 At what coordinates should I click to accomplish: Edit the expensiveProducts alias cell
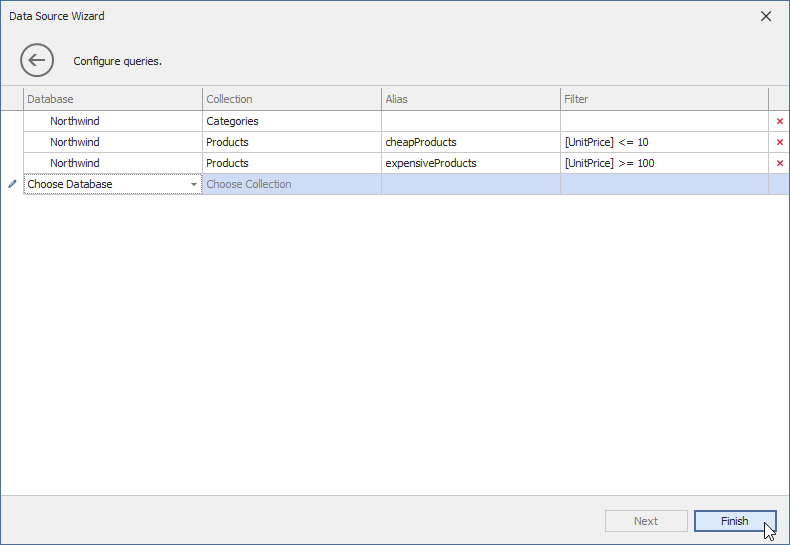tap(470, 163)
